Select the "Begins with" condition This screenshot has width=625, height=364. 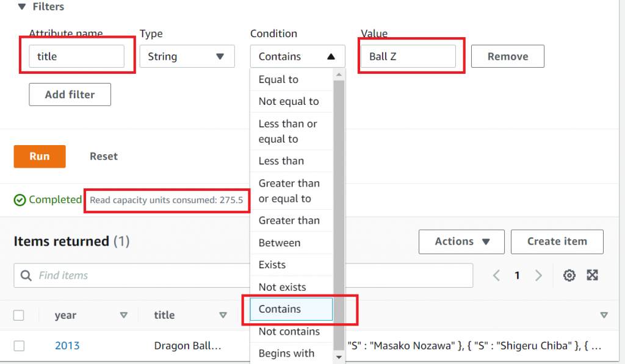pyautogui.click(x=286, y=353)
